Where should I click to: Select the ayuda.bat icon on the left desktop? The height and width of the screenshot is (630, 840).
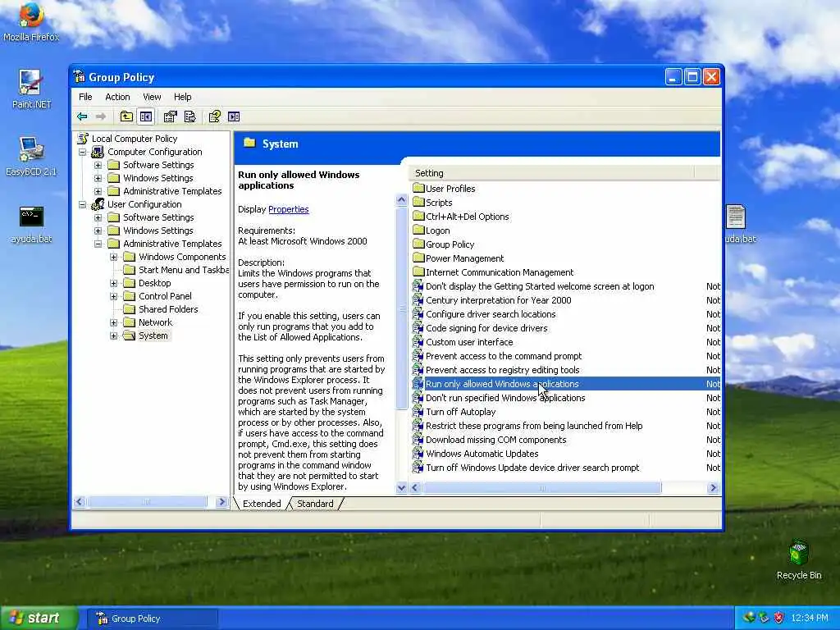[31, 224]
